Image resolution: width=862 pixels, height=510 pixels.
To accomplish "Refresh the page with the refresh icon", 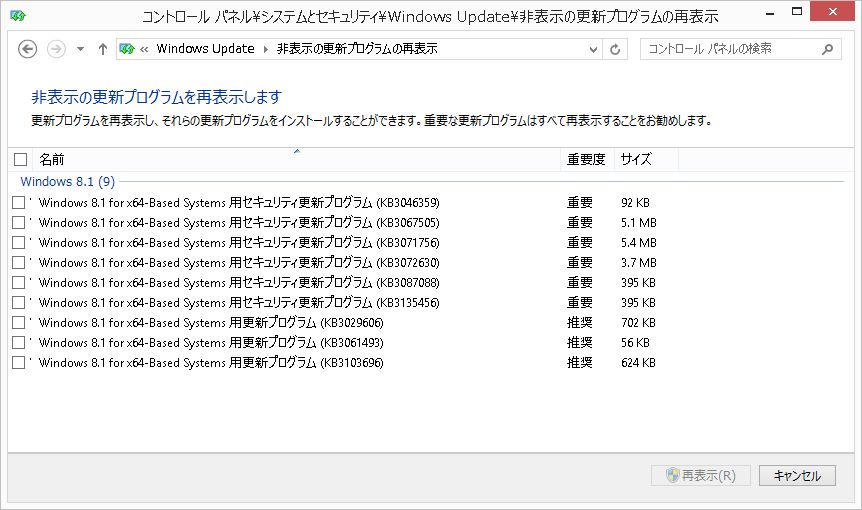I will (615, 49).
